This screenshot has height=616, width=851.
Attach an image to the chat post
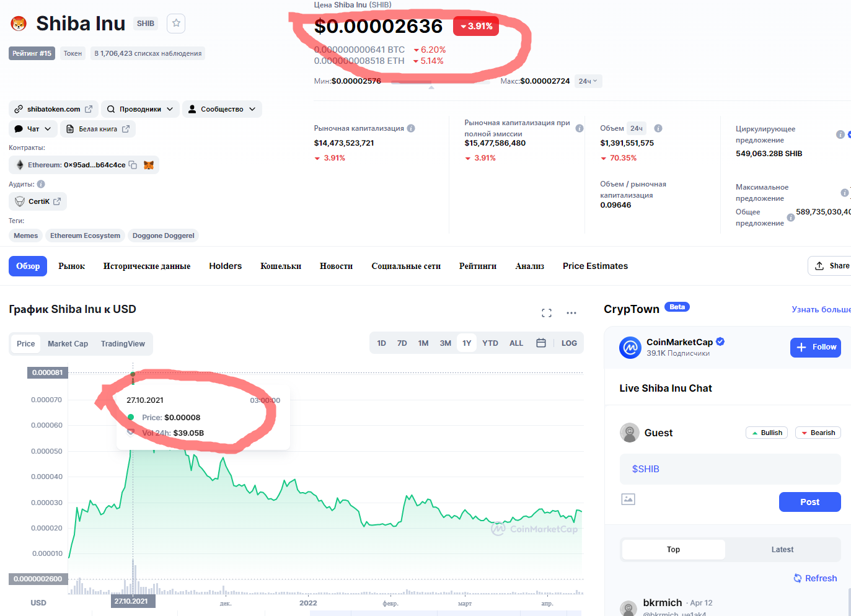(x=628, y=499)
